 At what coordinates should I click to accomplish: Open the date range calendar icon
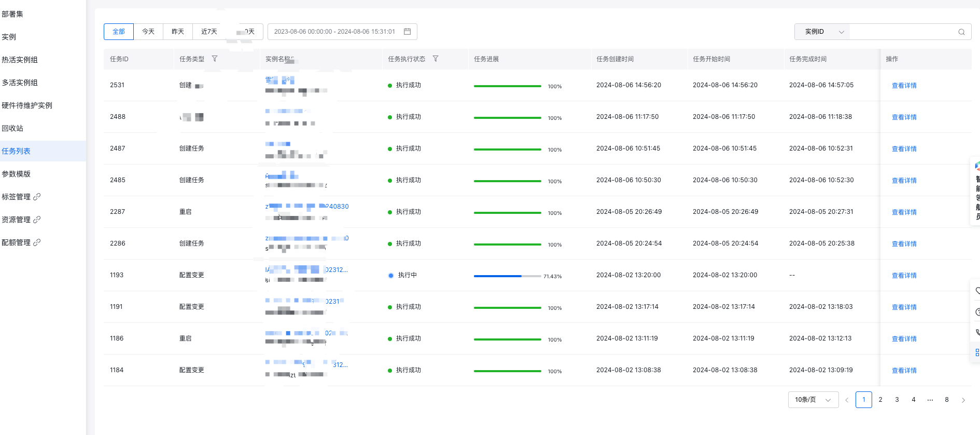407,32
